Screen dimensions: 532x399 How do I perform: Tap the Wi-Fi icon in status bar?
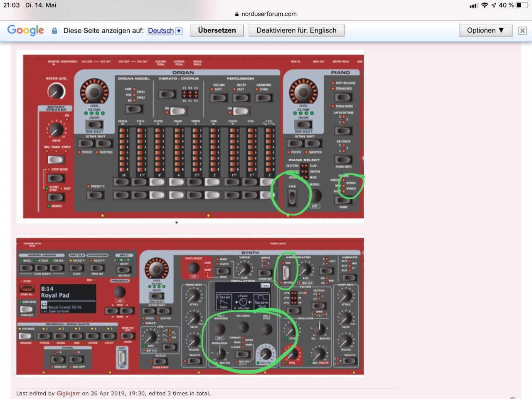point(485,5)
